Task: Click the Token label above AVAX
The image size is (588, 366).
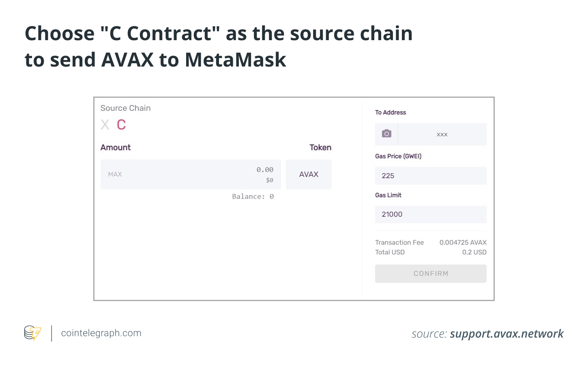Action: (320, 147)
